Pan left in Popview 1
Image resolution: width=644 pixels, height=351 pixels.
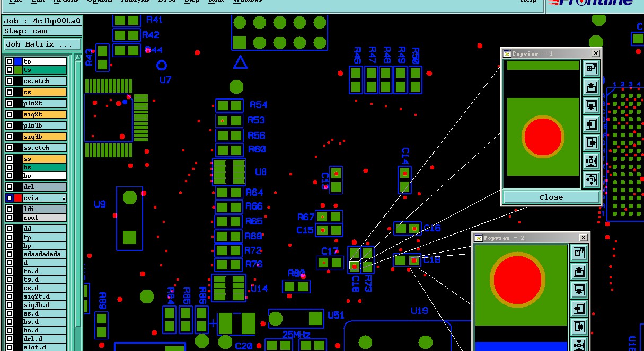point(591,124)
